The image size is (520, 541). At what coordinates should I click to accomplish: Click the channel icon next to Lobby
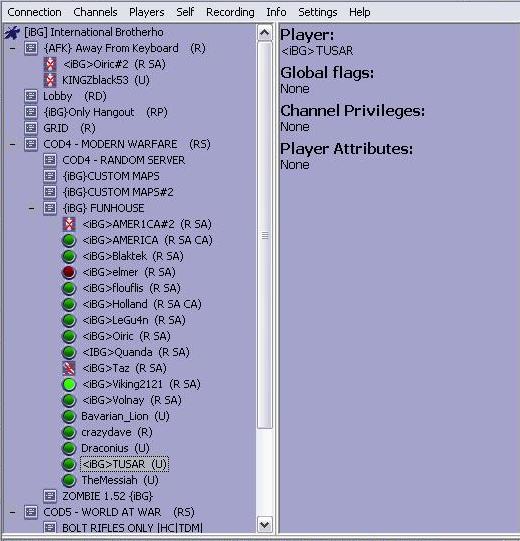(31, 96)
